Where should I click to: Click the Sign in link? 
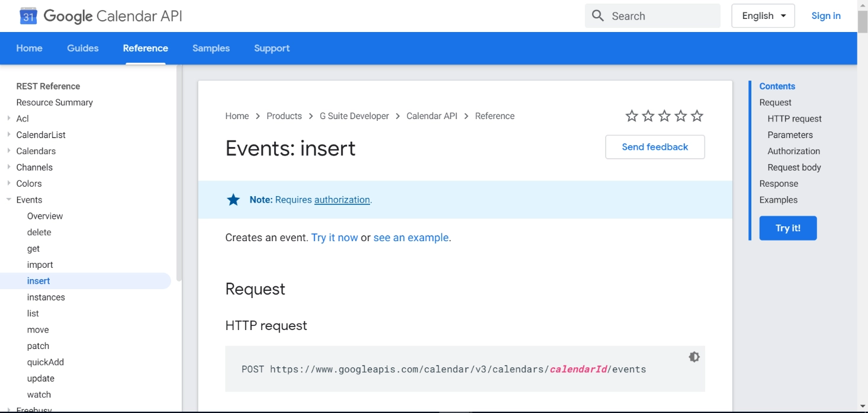tap(826, 16)
